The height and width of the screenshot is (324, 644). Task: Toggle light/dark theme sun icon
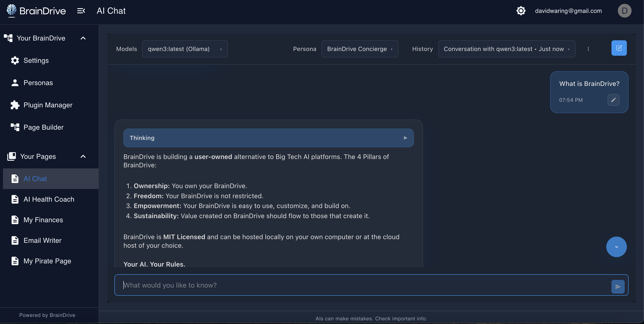click(x=521, y=11)
